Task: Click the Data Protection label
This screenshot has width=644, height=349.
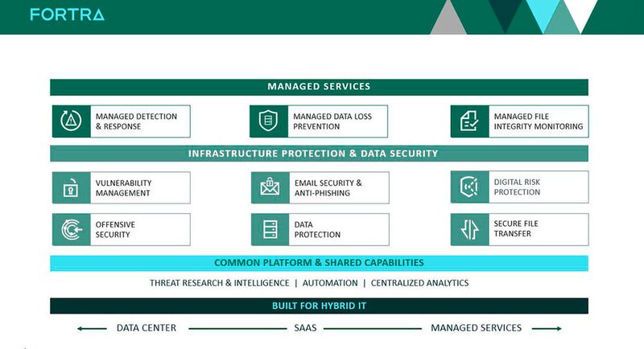Action: coord(317,230)
